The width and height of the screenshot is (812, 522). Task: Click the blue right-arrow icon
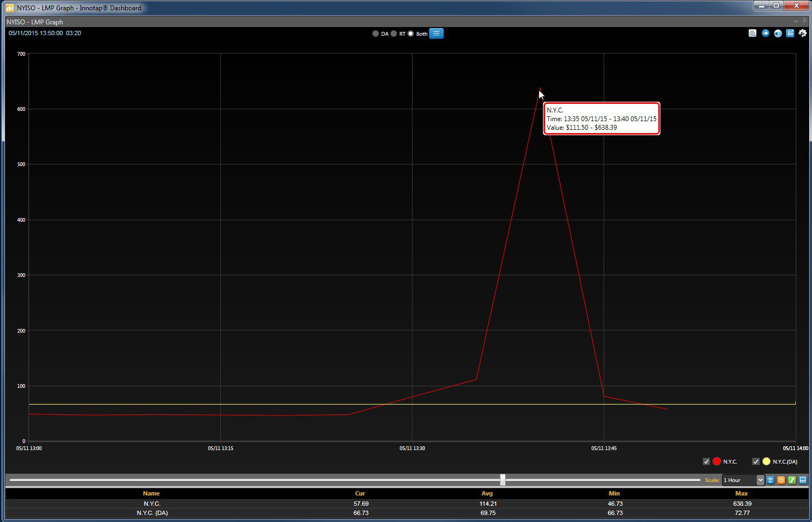pyautogui.click(x=765, y=34)
